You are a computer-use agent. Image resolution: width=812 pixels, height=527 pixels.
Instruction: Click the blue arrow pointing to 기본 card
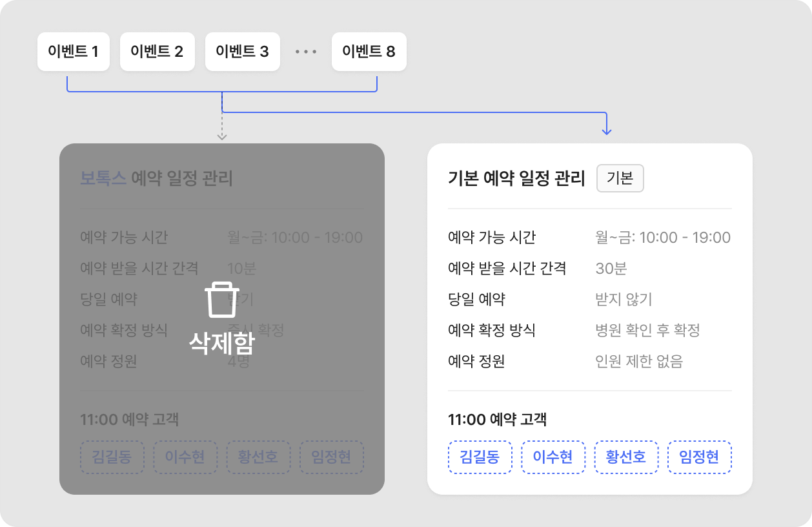606,129
